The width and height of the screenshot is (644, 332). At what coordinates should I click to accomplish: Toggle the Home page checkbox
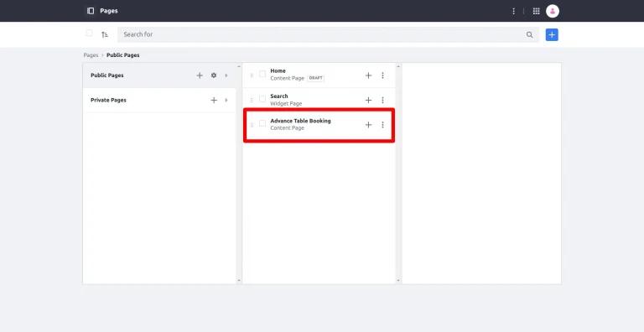(262, 75)
